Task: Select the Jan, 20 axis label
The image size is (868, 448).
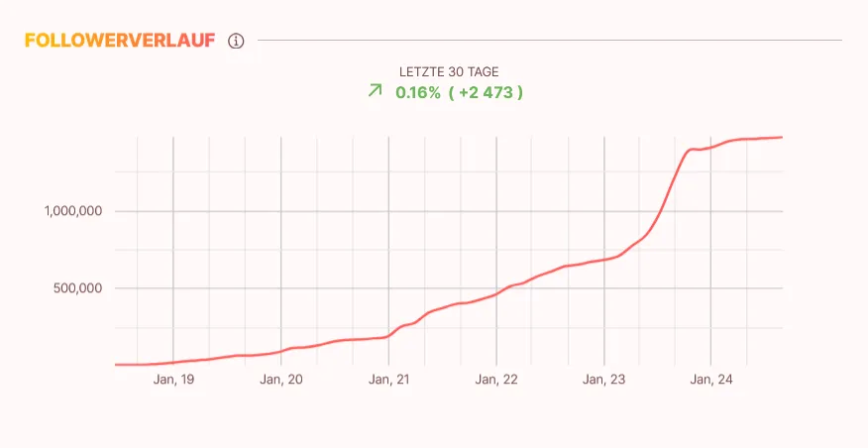Action: tap(281, 380)
